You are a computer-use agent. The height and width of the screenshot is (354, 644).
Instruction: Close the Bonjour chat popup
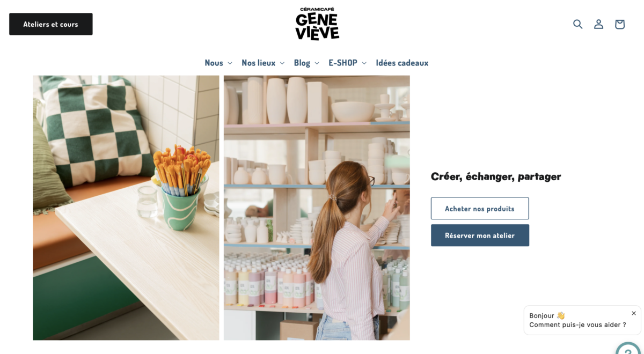pyautogui.click(x=633, y=313)
